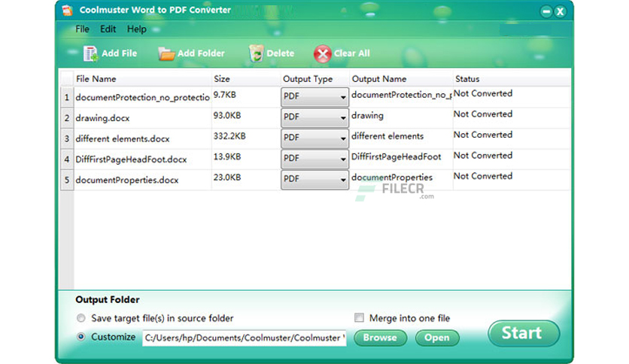
Task: Click the Delete recycle bin icon
Action: coord(256,53)
